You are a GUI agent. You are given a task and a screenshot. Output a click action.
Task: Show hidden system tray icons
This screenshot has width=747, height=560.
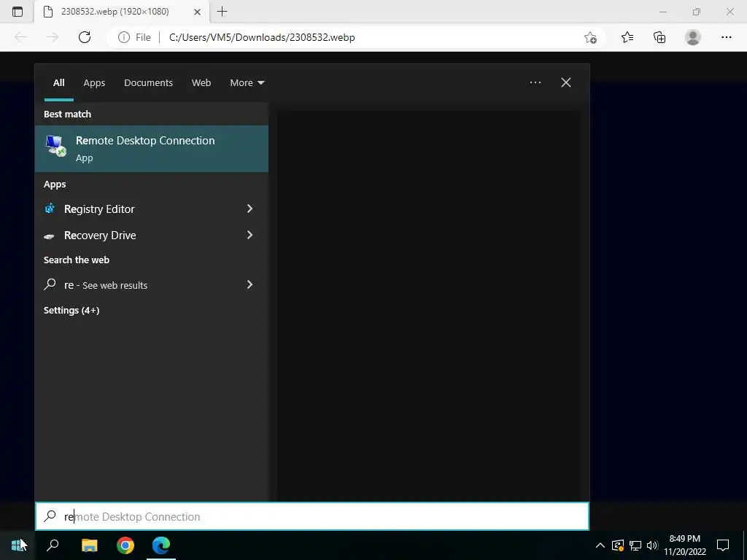click(x=600, y=545)
